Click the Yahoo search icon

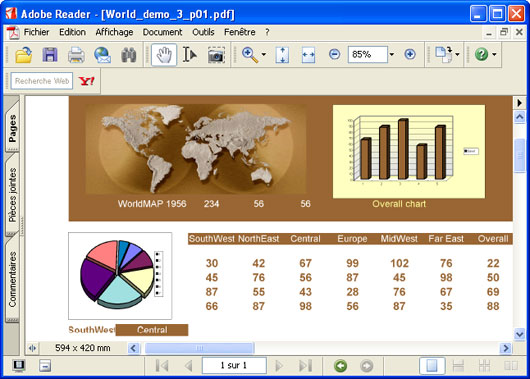tap(87, 81)
